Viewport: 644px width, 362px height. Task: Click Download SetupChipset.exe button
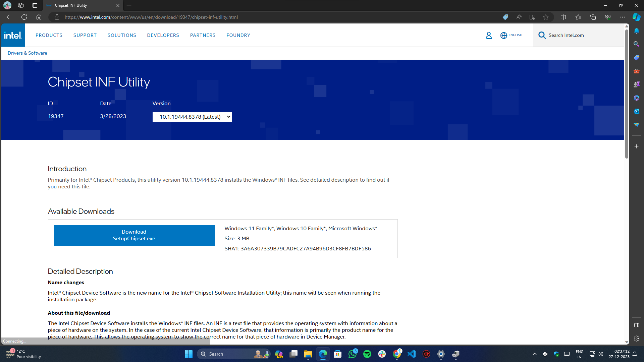pos(134,235)
